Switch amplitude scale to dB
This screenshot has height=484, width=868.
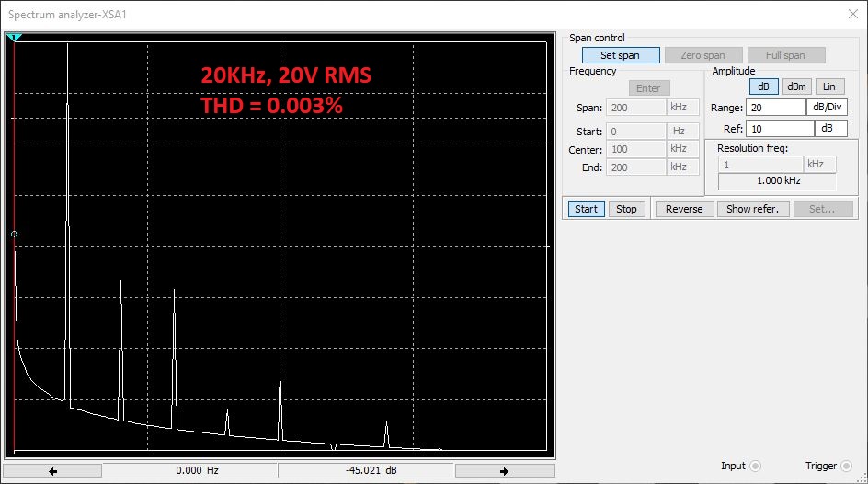click(x=764, y=86)
